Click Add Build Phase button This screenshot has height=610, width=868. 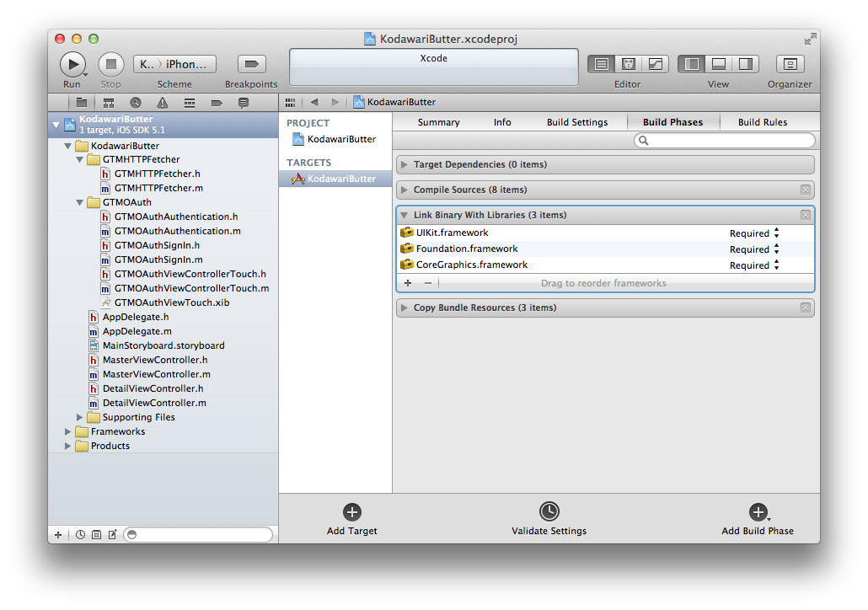tap(758, 519)
